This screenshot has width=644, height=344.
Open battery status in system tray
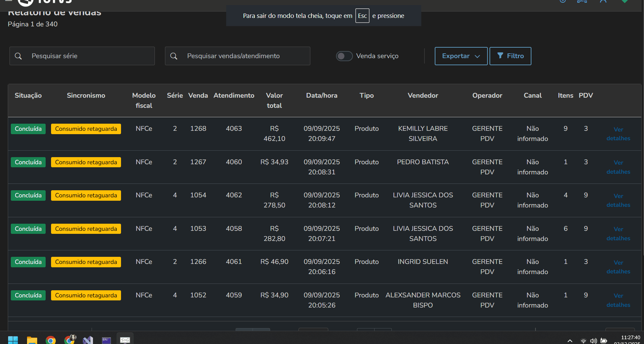pos(604,341)
